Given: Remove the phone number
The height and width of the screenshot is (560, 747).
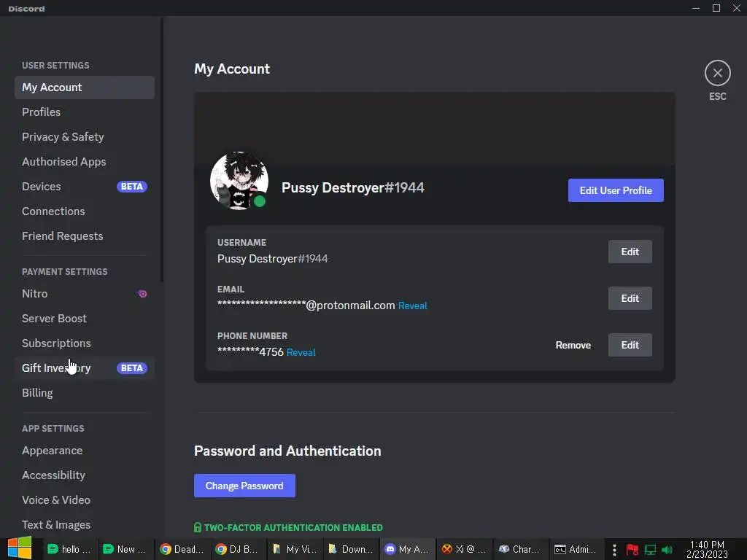Looking at the screenshot, I should tap(573, 345).
